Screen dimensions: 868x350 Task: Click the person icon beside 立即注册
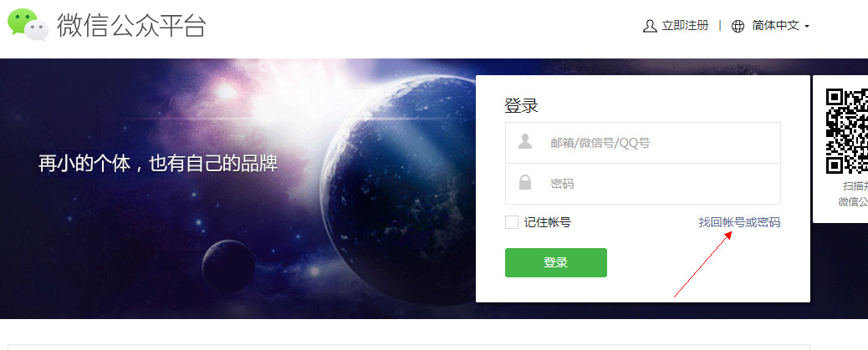tap(650, 26)
